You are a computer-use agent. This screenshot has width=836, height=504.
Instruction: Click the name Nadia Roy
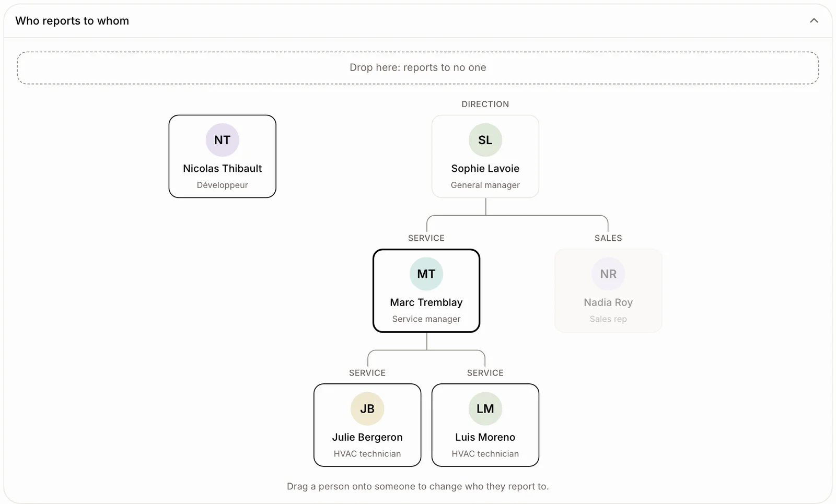click(608, 302)
